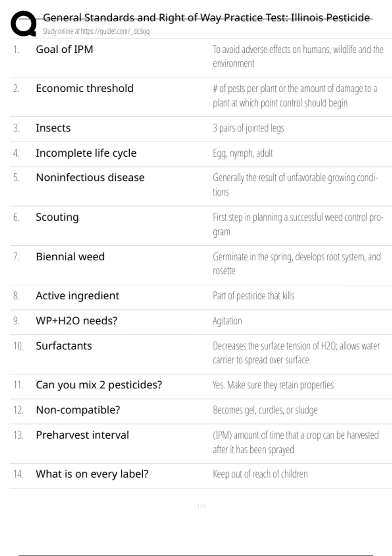
Task: Click the Quizlet Q logo
Action: (x=24, y=24)
